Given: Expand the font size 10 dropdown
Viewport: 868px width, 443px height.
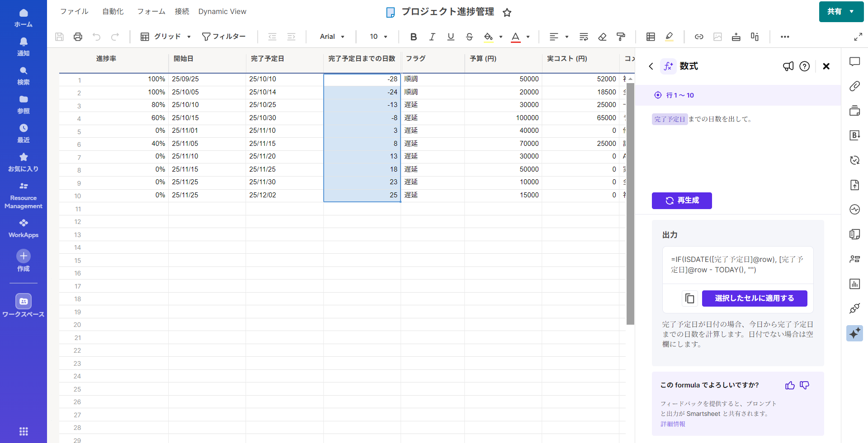Looking at the screenshot, I should click(378, 37).
